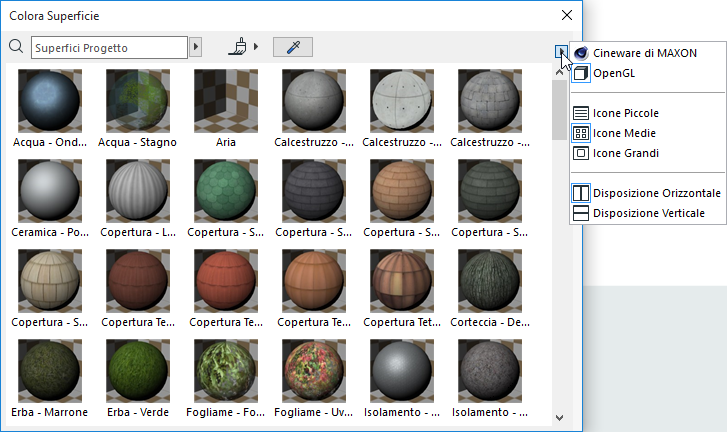This screenshot has height=432, width=727.
Task: Click the scrollbar up arrow
Action: point(560,73)
